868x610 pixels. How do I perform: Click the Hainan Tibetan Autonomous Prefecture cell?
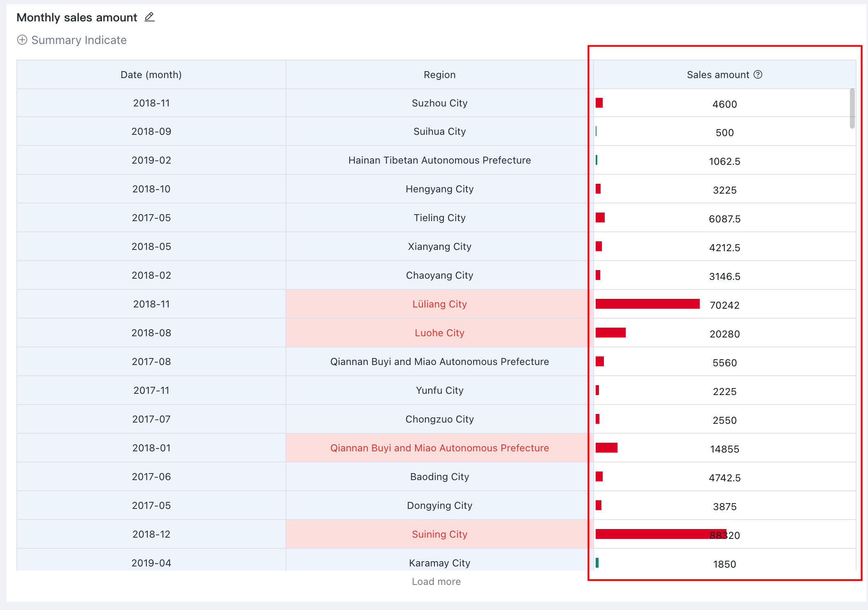pos(439,160)
